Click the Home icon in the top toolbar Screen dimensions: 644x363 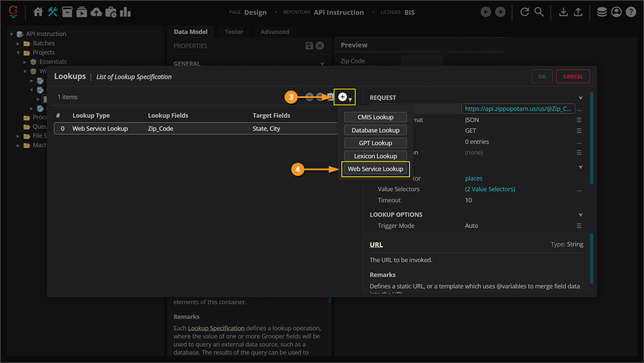(x=38, y=12)
